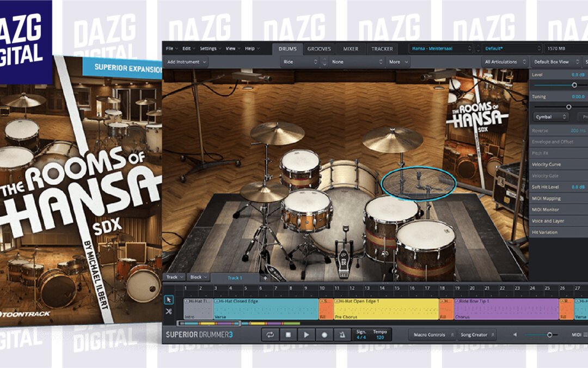Click the 4/4 time signature value
The image size is (588, 368).
pyautogui.click(x=361, y=337)
